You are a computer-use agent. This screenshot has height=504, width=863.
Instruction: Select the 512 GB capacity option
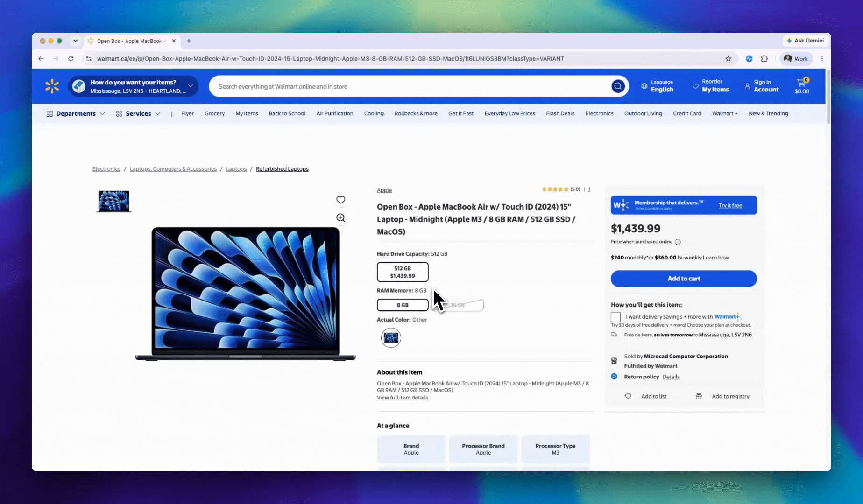[403, 272]
